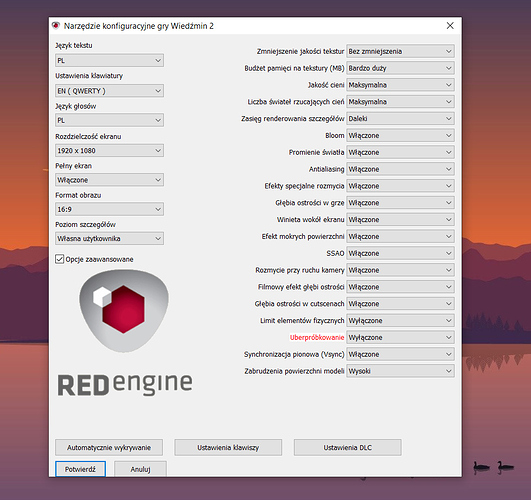
Task: Open the Język głosów dropdown
Action: [109, 120]
